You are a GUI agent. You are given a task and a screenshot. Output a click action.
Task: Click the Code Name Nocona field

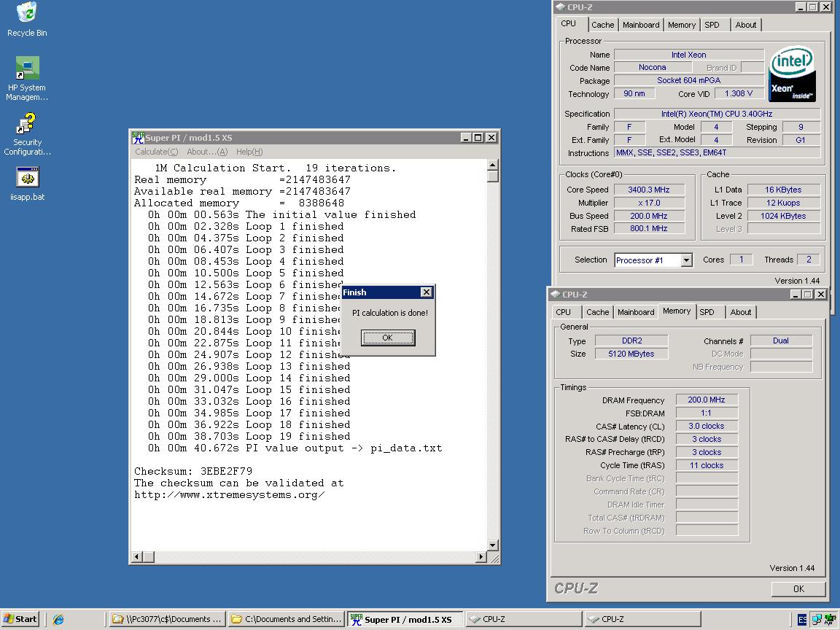point(652,68)
